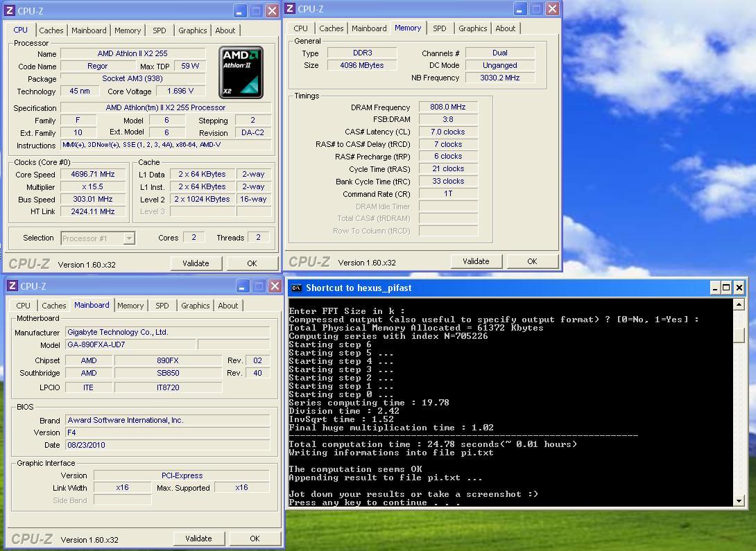756x551 pixels.
Task: Maximize the hexus_pifast console window
Action: coord(726,288)
